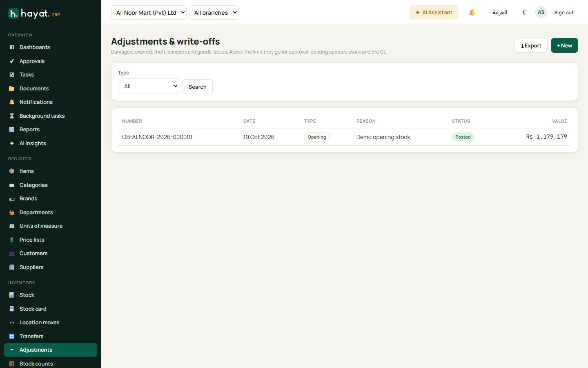Click the Background tasks hourglass icon
Viewport: 588px width, 368px height.
12,116
